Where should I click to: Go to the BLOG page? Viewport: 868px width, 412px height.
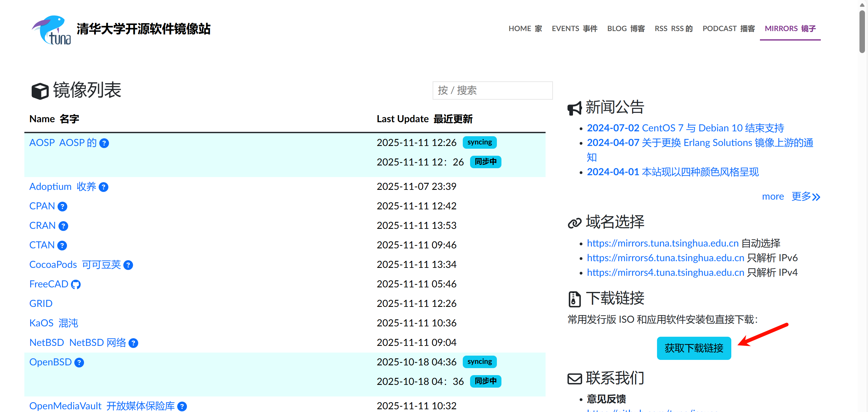pyautogui.click(x=625, y=29)
